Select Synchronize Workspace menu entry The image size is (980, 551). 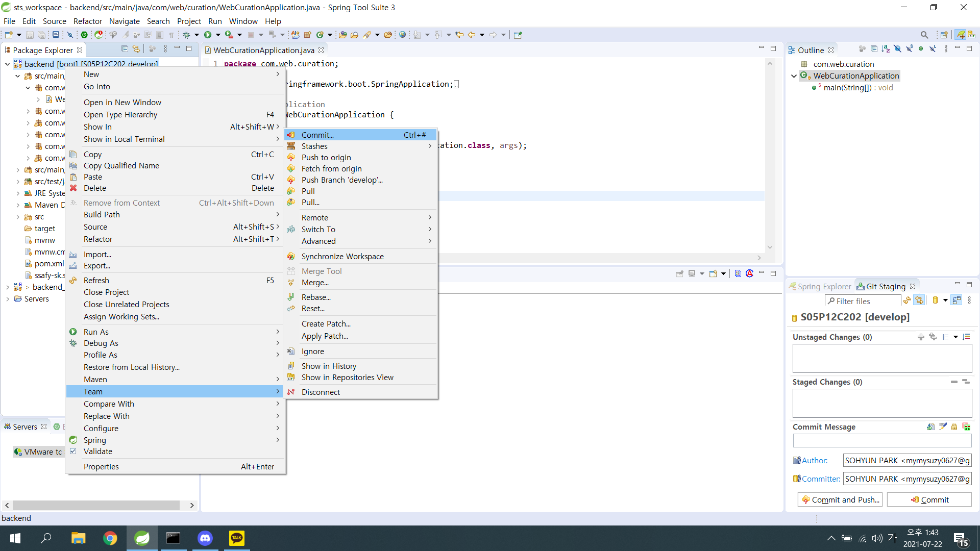[x=342, y=256]
